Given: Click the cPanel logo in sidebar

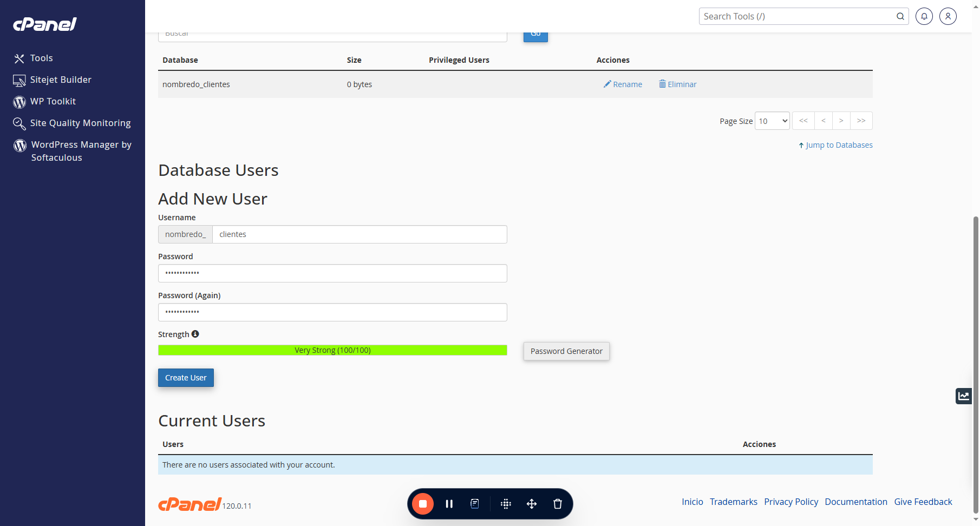Looking at the screenshot, I should pos(45,24).
